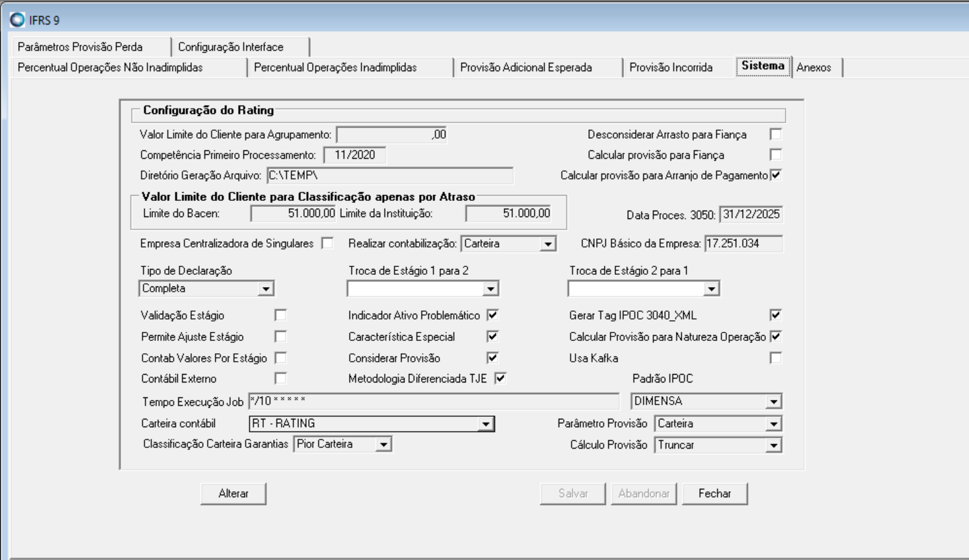The width and height of the screenshot is (969, 560).
Task: Select the Sistema tab
Action: tap(763, 66)
